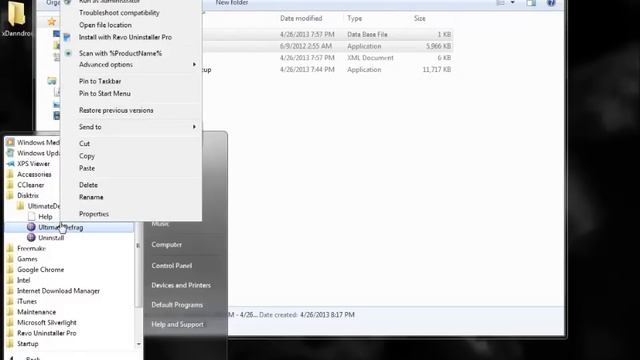Screen dimensions: 640x360
Task: Click Scan with %ProductName% entry
Action: [x=120, y=53]
